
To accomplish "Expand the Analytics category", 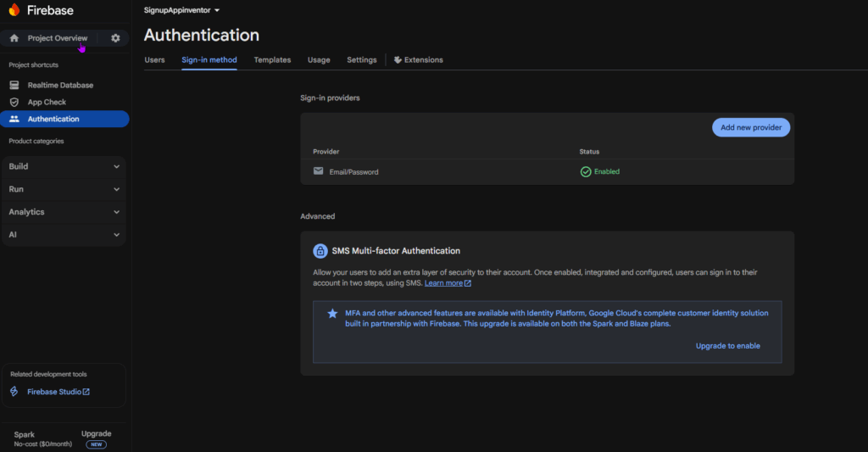I will point(64,212).
